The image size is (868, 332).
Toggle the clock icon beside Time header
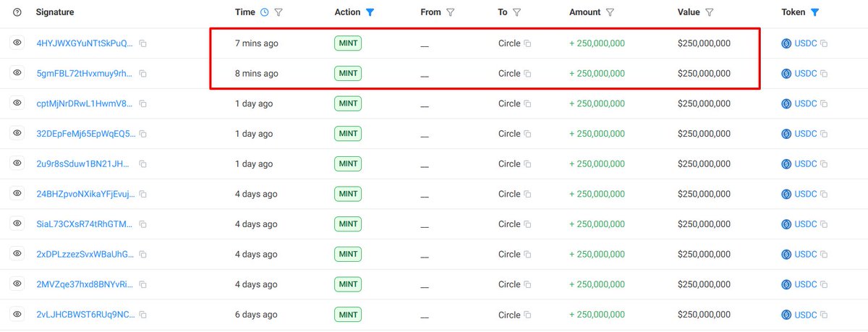[x=264, y=12]
